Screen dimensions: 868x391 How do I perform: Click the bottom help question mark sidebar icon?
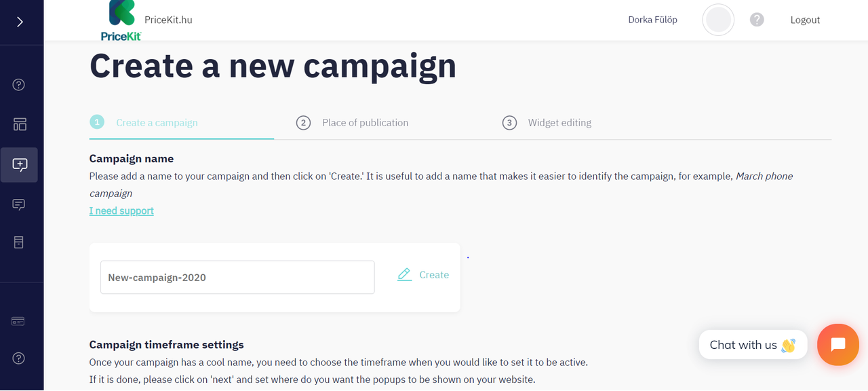(x=19, y=358)
